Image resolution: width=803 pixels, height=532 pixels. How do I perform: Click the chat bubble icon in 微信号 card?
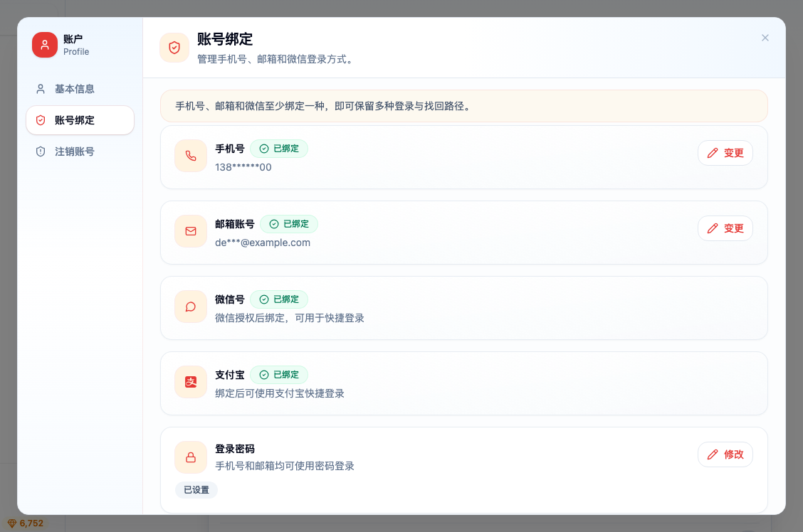click(191, 307)
